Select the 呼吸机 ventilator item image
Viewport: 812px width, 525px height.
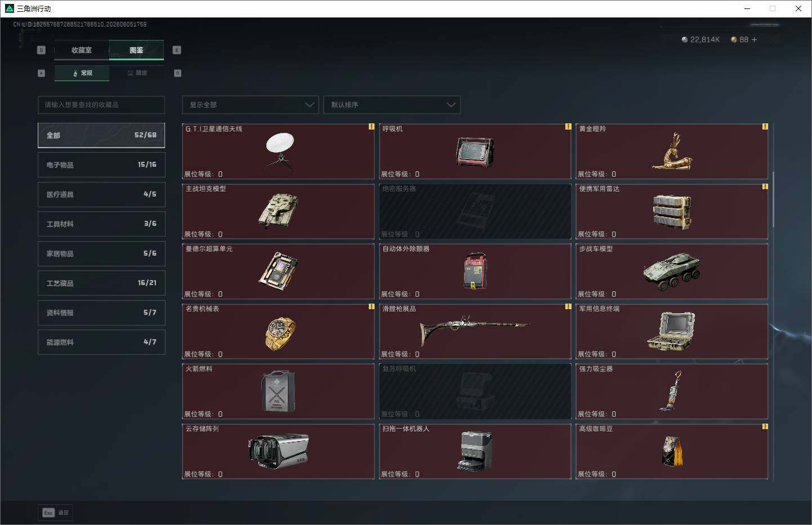click(x=475, y=152)
